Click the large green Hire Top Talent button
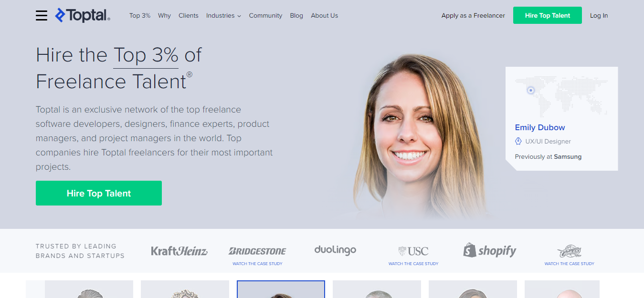Screen dimensions: 644x298 click(x=99, y=193)
